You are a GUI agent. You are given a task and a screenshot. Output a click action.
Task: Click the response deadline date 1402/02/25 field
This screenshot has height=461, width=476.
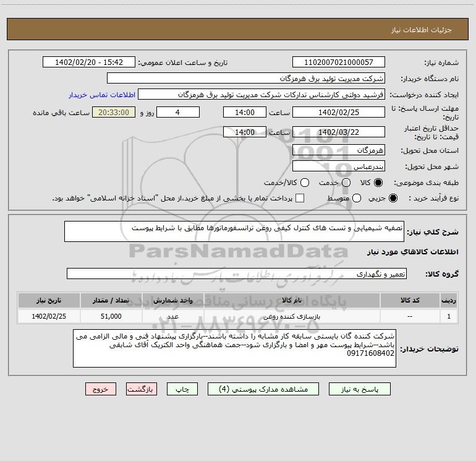(x=339, y=113)
